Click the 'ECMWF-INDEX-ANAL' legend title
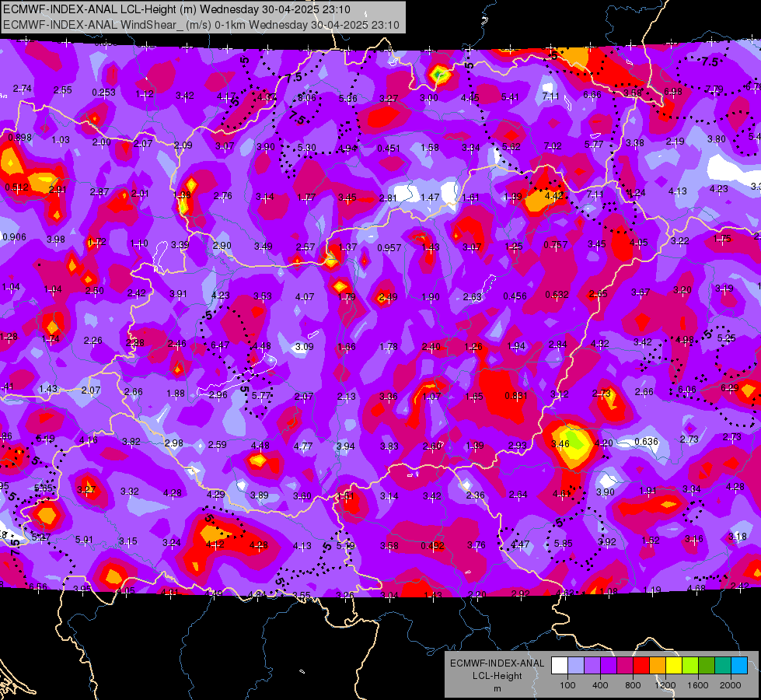This screenshot has width=761, height=700. pos(497,663)
